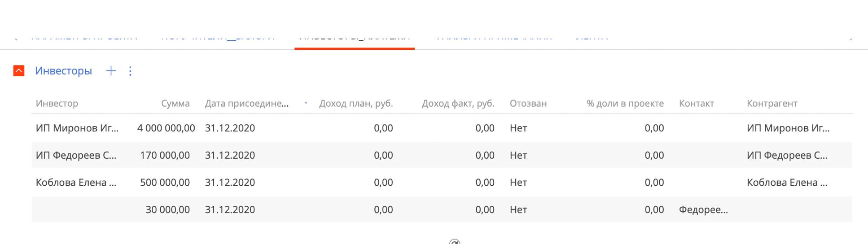Screen dimensions: 868x244
Task: Click the Отозван column header
Action: pos(528,103)
